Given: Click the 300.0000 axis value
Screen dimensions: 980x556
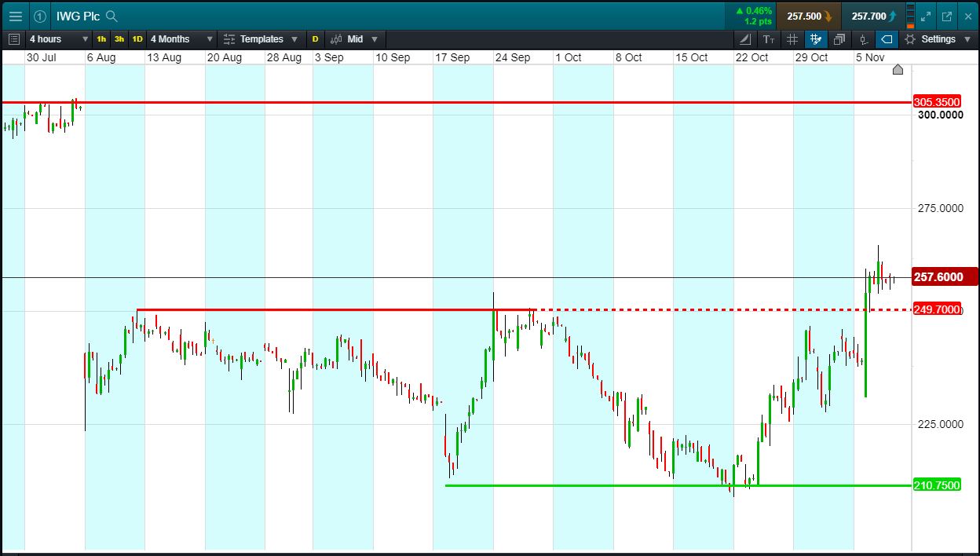Looking at the screenshot, I should [940, 115].
